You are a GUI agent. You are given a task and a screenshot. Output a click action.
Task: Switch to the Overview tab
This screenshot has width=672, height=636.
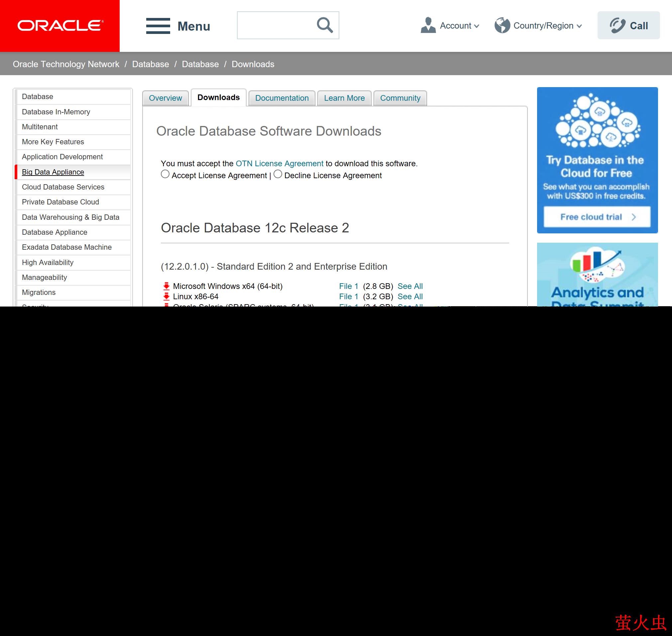point(166,98)
